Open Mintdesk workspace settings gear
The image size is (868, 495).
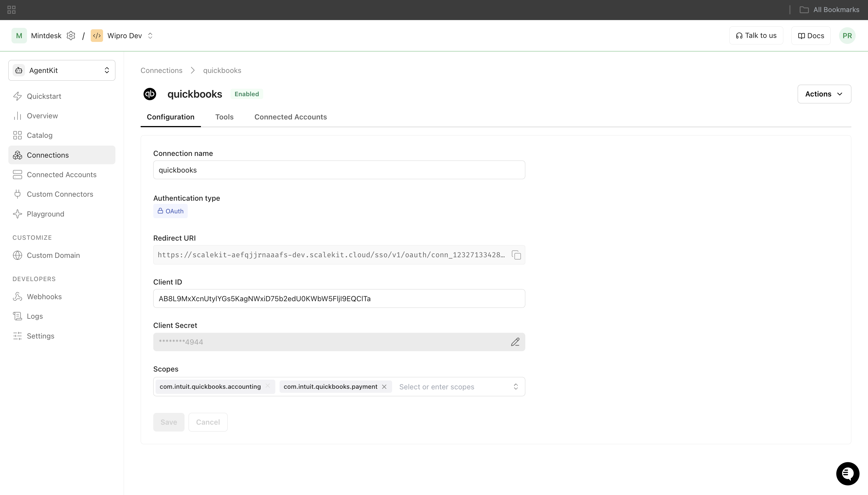click(x=71, y=36)
